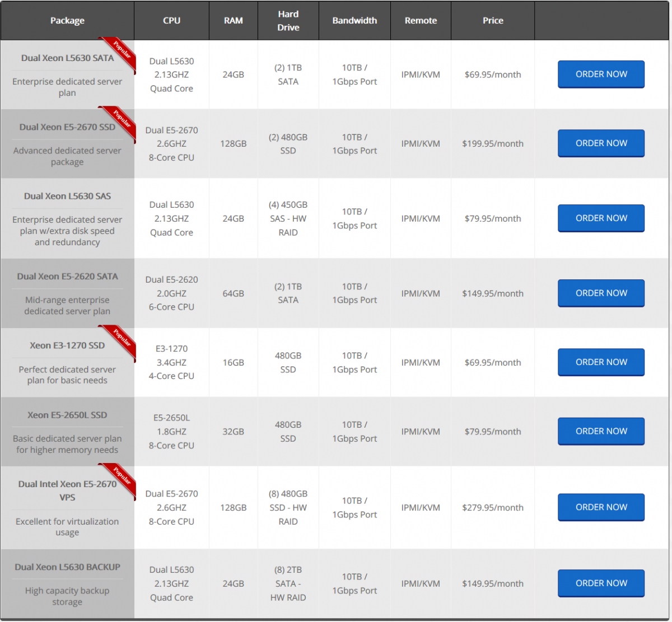Order the Dual Xeon E5-2620 SATA server
This screenshot has height=622, width=672.
click(x=601, y=293)
